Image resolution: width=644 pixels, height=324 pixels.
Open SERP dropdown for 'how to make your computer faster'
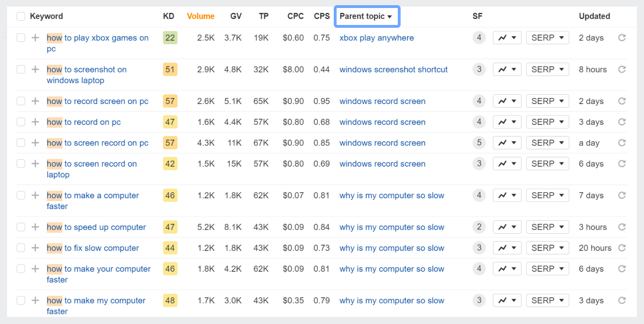pos(547,269)
